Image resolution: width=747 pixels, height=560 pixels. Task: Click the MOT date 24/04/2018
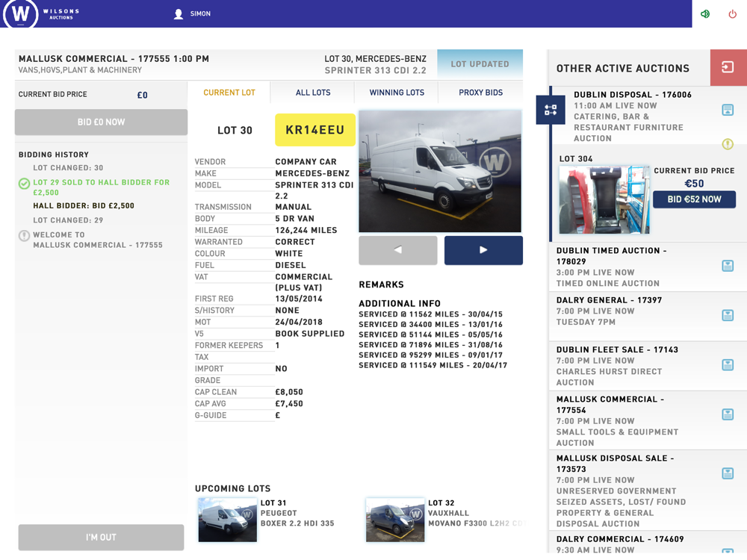coord(299,322)
